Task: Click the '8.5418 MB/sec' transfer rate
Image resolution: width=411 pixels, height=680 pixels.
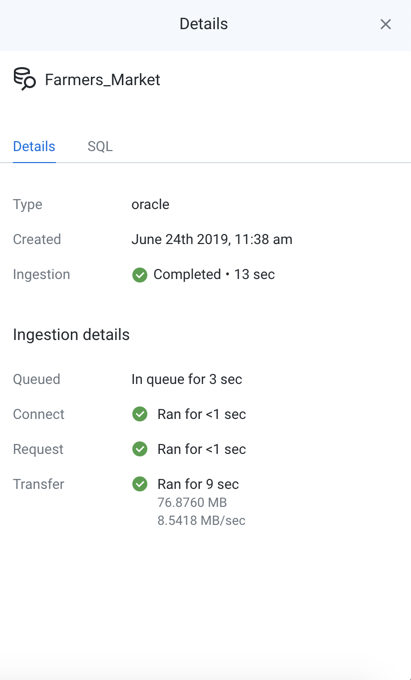Action: (202, 520)
